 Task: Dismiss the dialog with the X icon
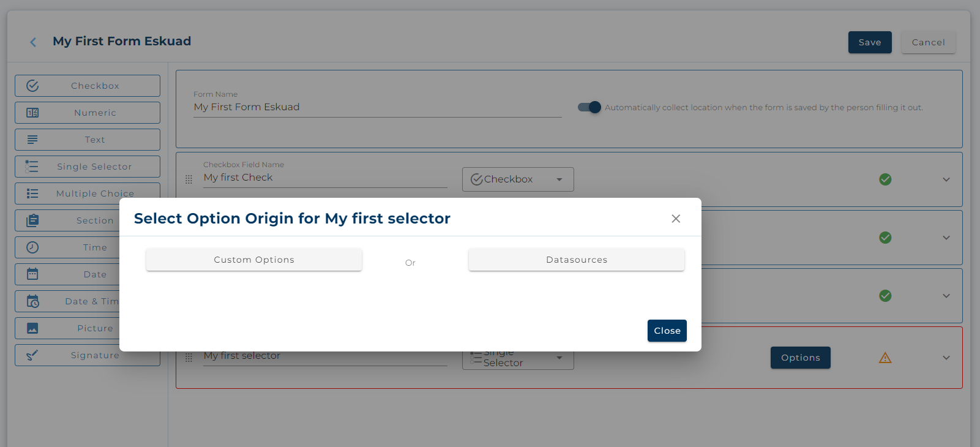pos(676,219)
